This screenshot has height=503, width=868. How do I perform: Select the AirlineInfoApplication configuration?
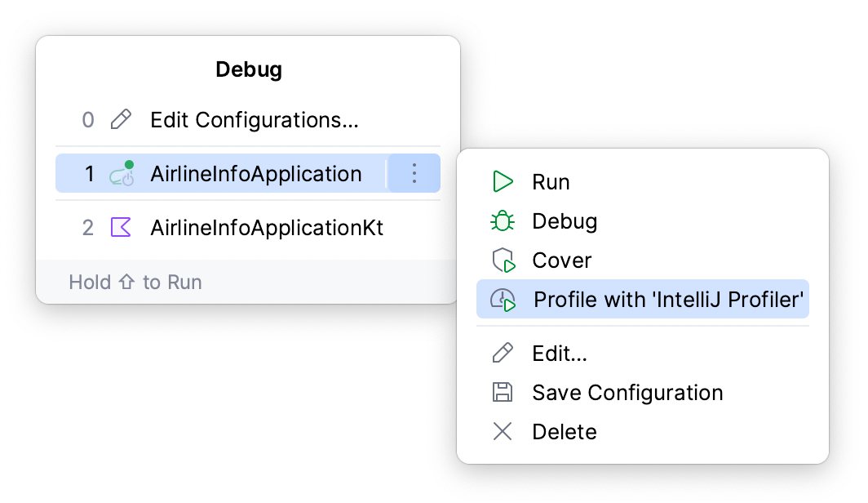click(257, 173)
